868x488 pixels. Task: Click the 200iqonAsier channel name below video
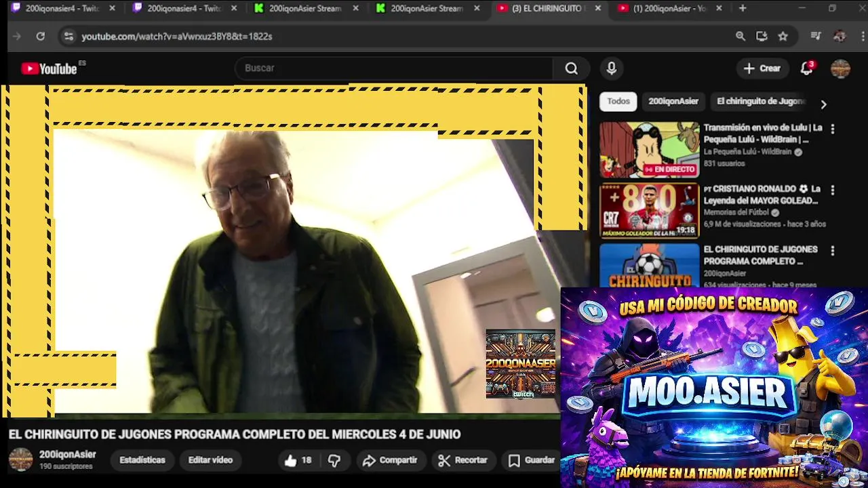coord(68,455)
